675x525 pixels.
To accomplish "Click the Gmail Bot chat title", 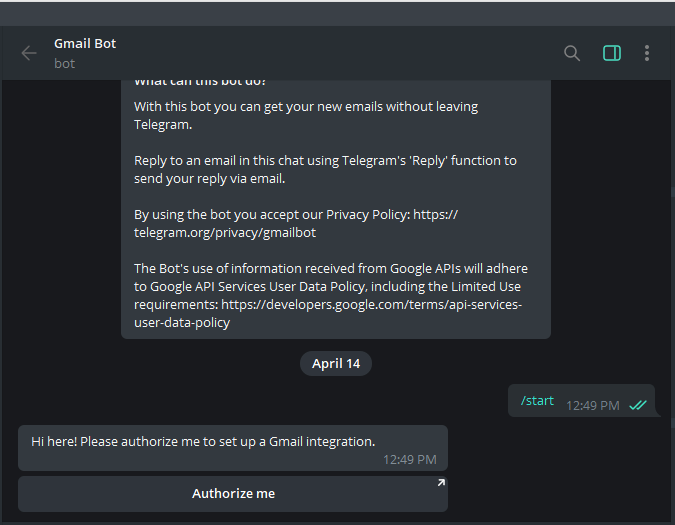I will (85, 43).
